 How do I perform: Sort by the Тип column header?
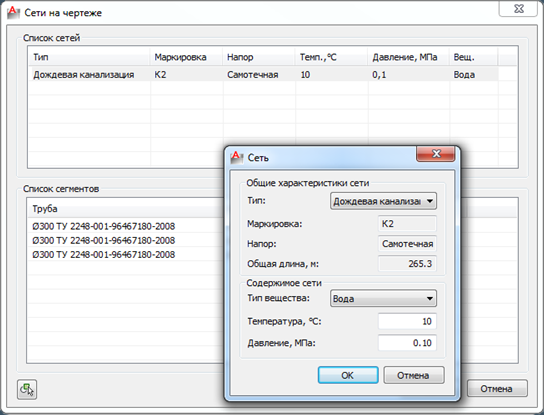coord(90,57)
